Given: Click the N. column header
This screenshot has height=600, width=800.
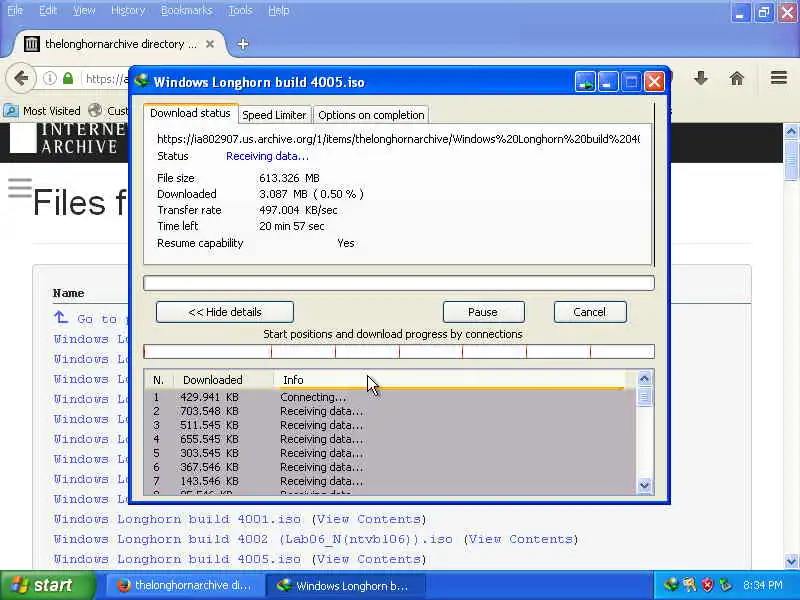Looking at the screenshot, I should tap(158, 380).
